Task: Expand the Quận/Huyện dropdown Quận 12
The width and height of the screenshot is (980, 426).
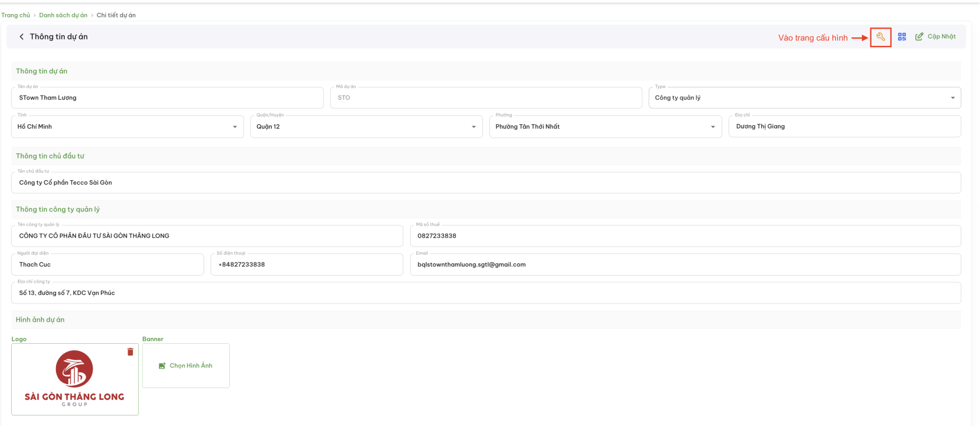Action: click(x=366, y=126)
